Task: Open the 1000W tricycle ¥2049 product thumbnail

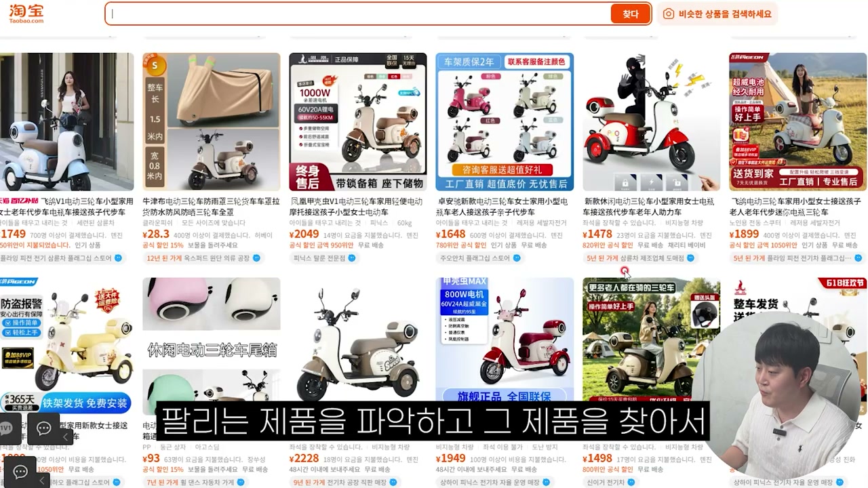Action: click(x=357, y=122)
